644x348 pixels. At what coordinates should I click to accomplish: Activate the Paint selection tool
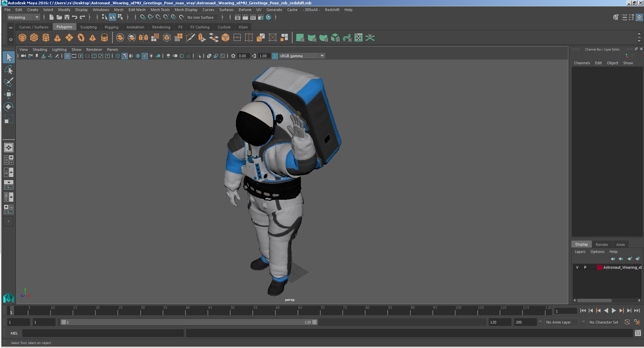coord(9,82)
